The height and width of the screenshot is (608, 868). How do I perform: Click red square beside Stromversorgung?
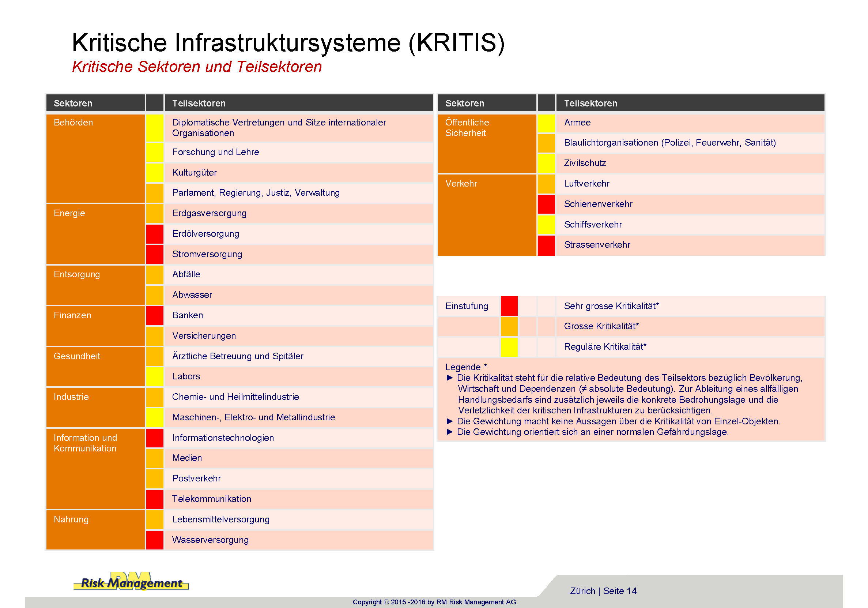coord(155,254)
